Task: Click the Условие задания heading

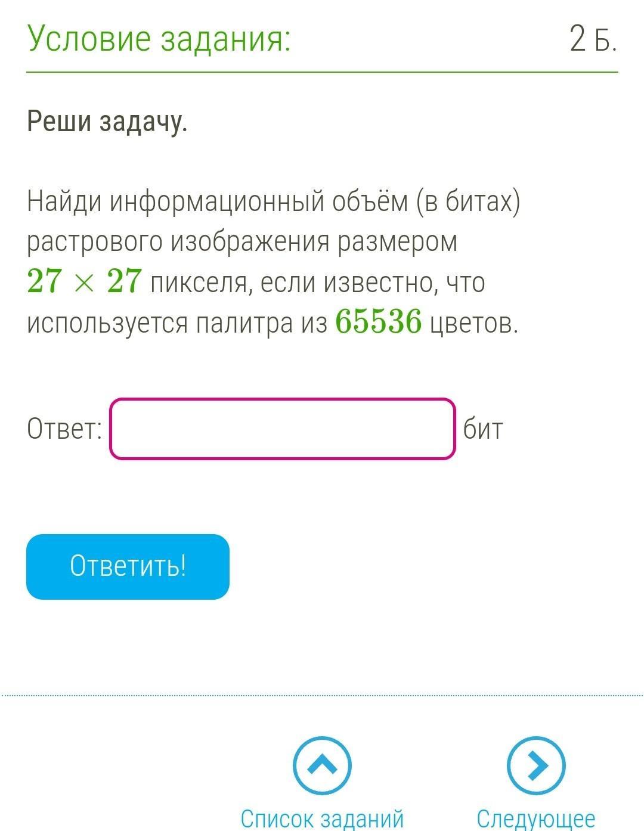Action: pos(159,40)
